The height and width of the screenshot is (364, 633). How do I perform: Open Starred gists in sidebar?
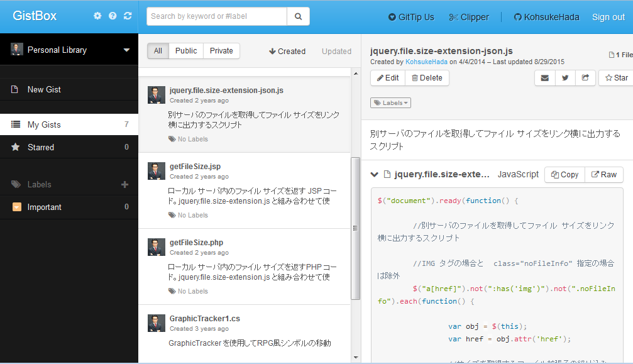[69, 147]
